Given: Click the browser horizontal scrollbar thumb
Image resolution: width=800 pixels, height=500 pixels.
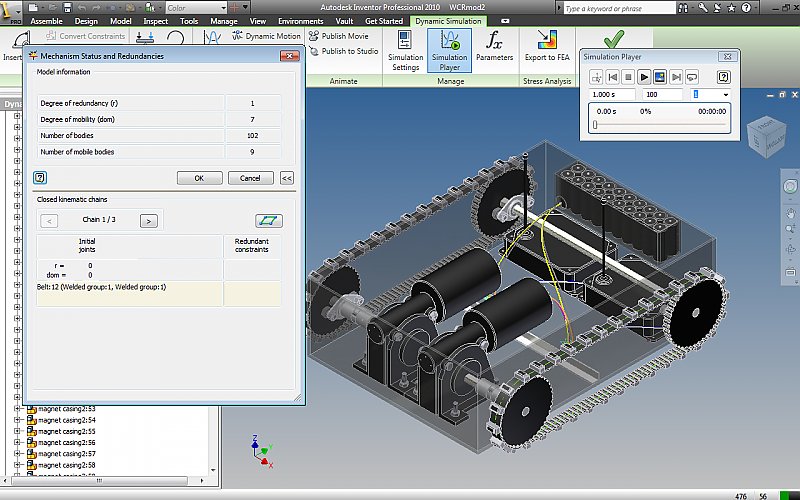Looking at the screenshot, I should (99, 481).
